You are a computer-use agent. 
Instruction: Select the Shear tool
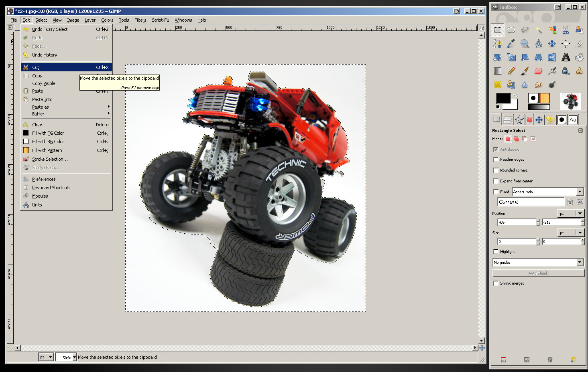[525, 57]
